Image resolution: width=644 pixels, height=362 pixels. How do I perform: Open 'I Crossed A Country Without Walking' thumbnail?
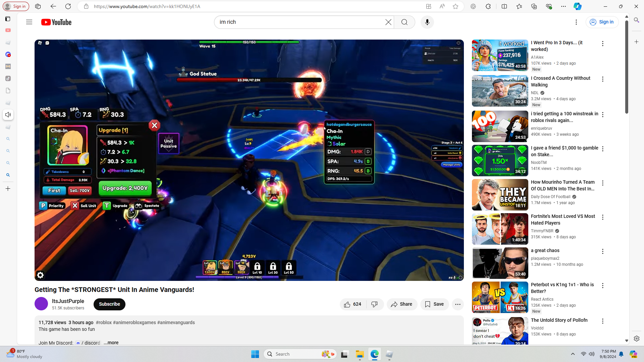pos(500,91)
